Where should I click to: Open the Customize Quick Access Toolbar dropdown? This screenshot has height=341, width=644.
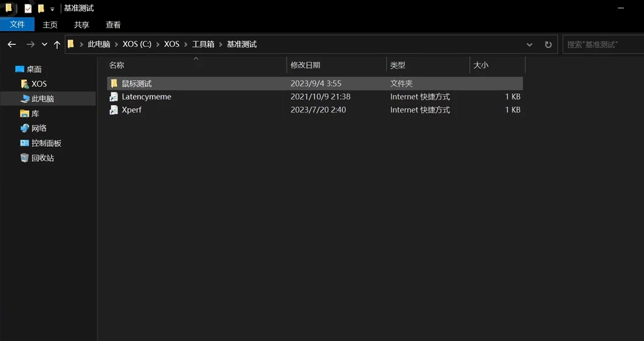tap(52, 9)
